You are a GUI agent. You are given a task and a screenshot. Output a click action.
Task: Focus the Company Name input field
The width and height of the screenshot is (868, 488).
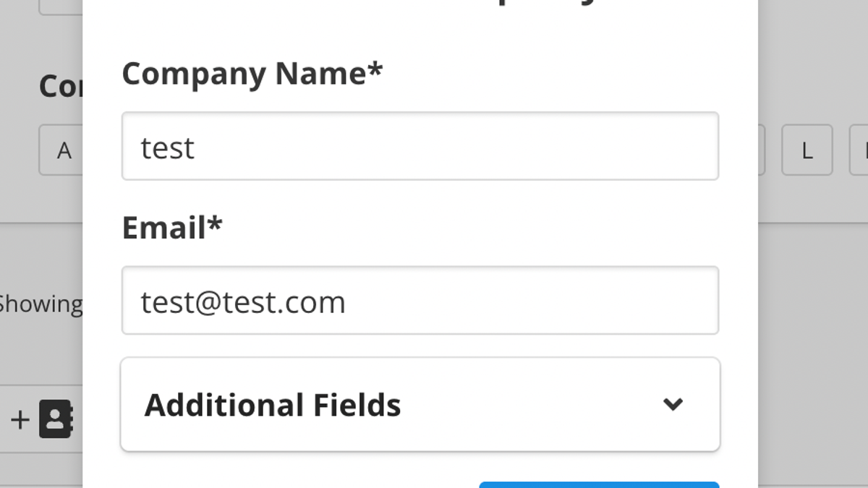(x=420, y=146)
